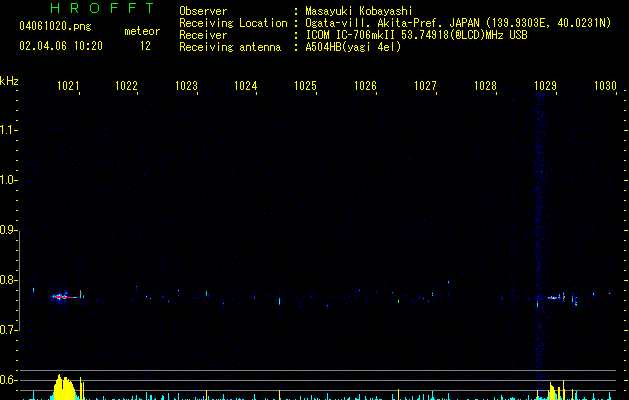
Task: Click the 1024 time axis label
Action: tap(246, 86)
